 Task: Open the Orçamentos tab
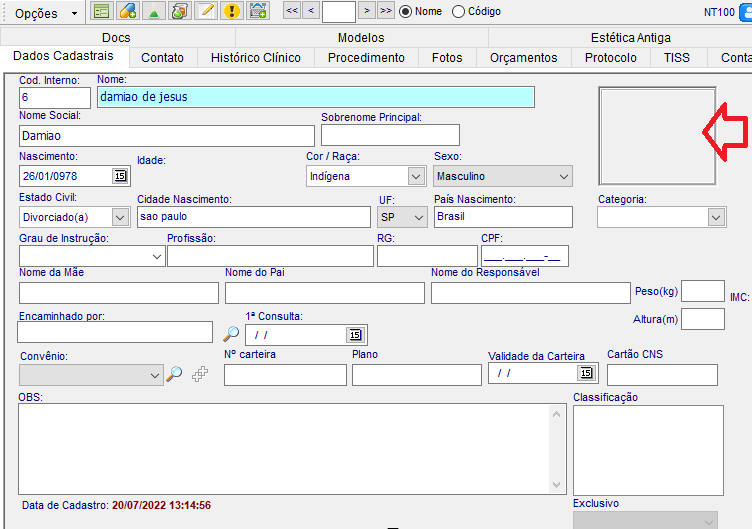tap(523, 58)
